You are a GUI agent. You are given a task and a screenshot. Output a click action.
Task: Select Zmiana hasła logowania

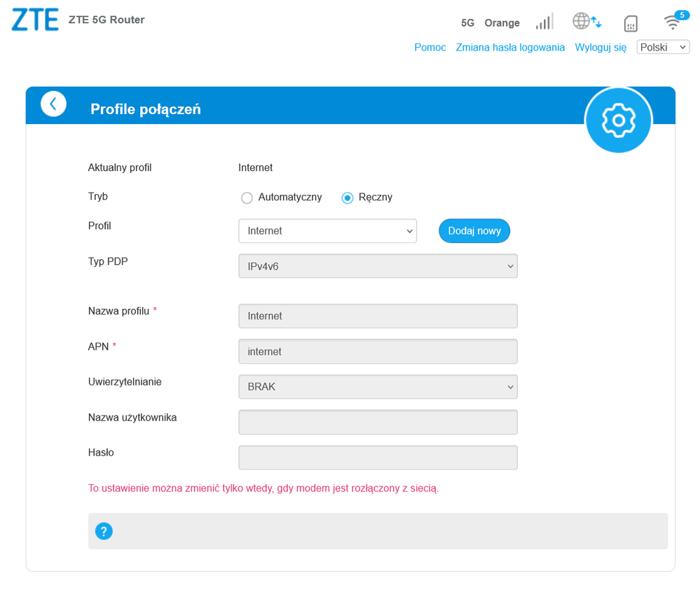click(510, 47)
